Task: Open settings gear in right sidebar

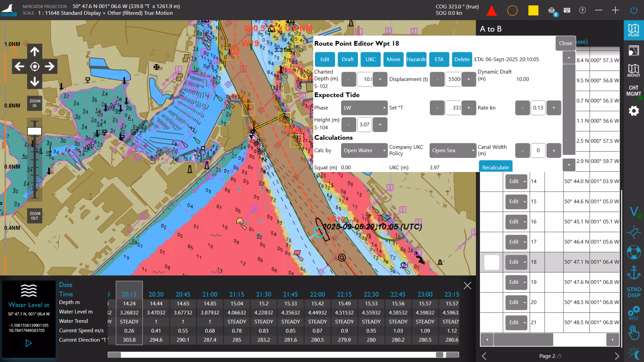Action: click(x=633, y=111)
